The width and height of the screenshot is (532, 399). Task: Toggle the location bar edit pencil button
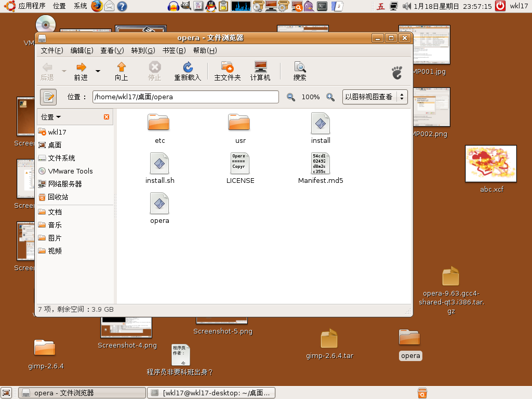[x=48, y=97]
